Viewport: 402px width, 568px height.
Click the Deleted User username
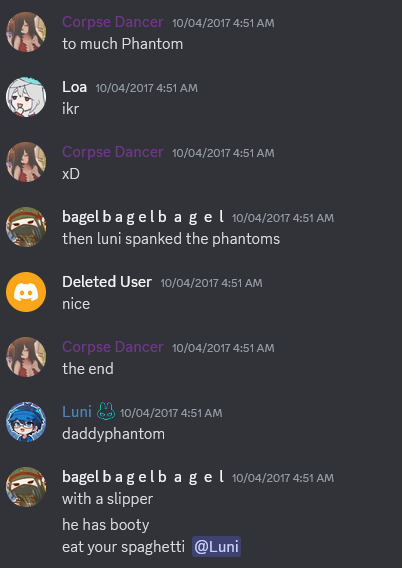(x=107, y=282)
